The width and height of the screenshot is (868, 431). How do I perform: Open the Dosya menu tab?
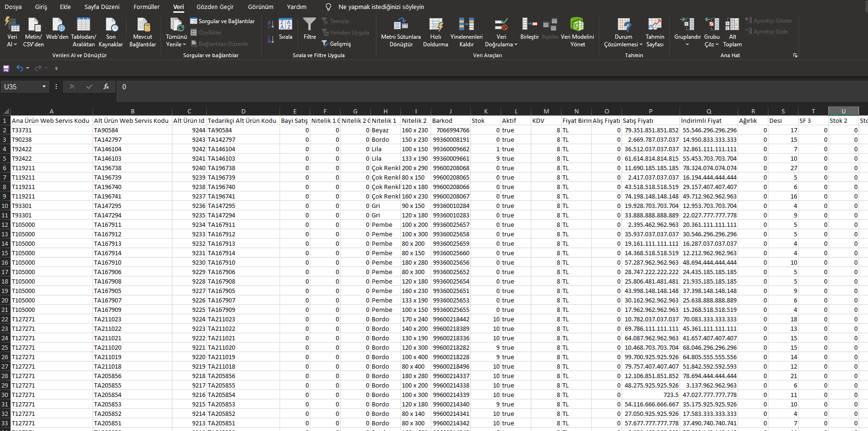point(13,7)
